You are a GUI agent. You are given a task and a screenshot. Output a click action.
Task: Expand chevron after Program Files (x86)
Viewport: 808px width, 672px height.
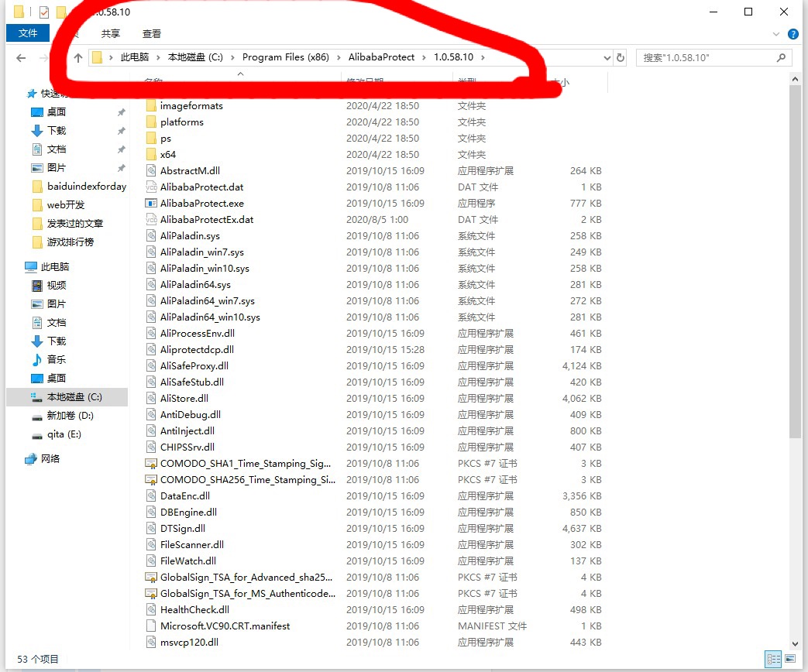pyautogui.click(x=339, y=57)
